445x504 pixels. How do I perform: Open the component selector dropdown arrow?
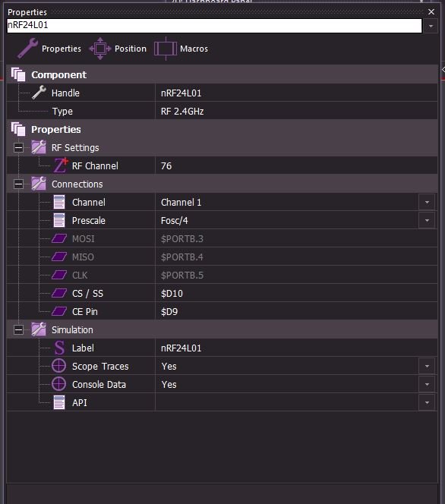[431, 26]
